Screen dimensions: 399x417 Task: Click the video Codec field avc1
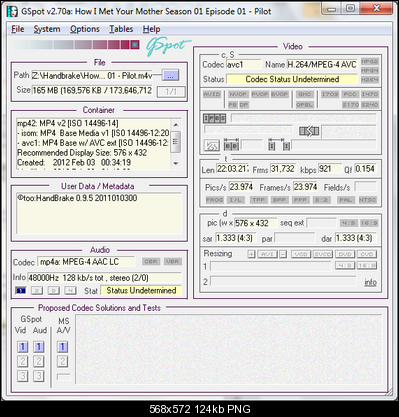click(244, 65)
